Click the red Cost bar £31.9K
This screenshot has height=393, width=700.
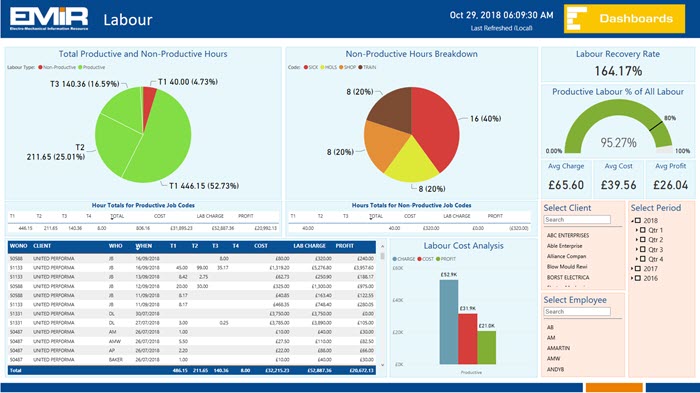coord(467,339)
